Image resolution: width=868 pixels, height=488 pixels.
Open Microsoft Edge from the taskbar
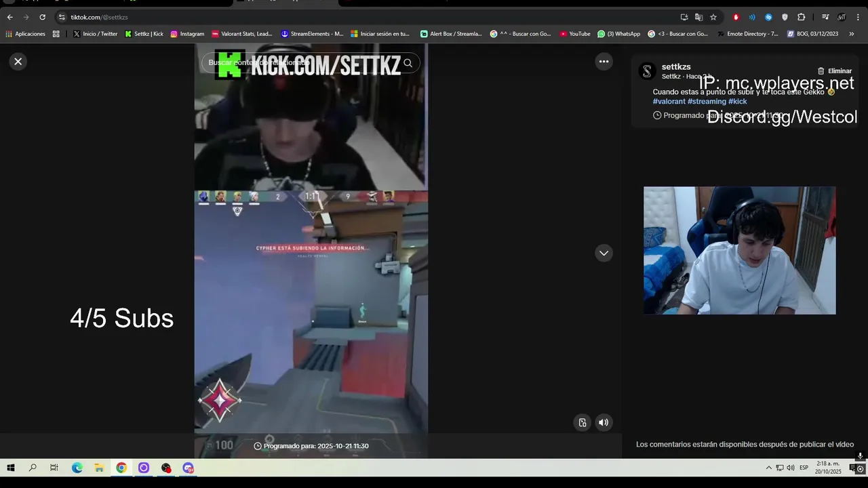point(77,468)
